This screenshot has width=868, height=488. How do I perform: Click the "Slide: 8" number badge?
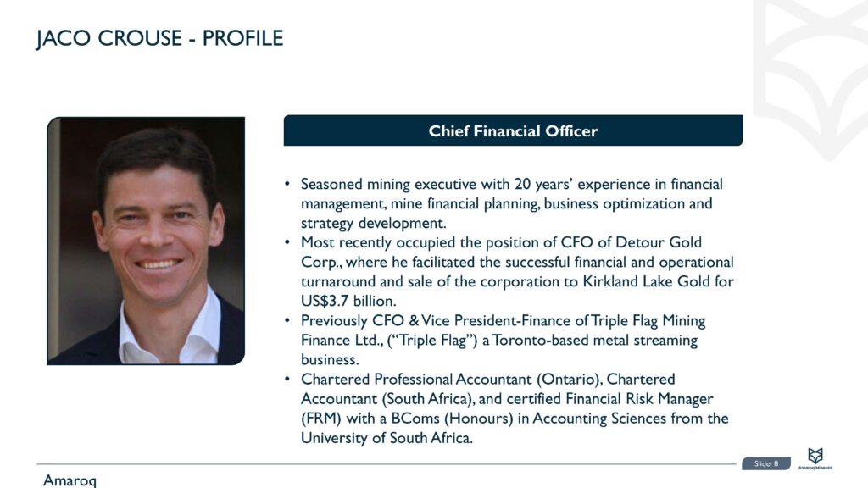tap(765, 463)
